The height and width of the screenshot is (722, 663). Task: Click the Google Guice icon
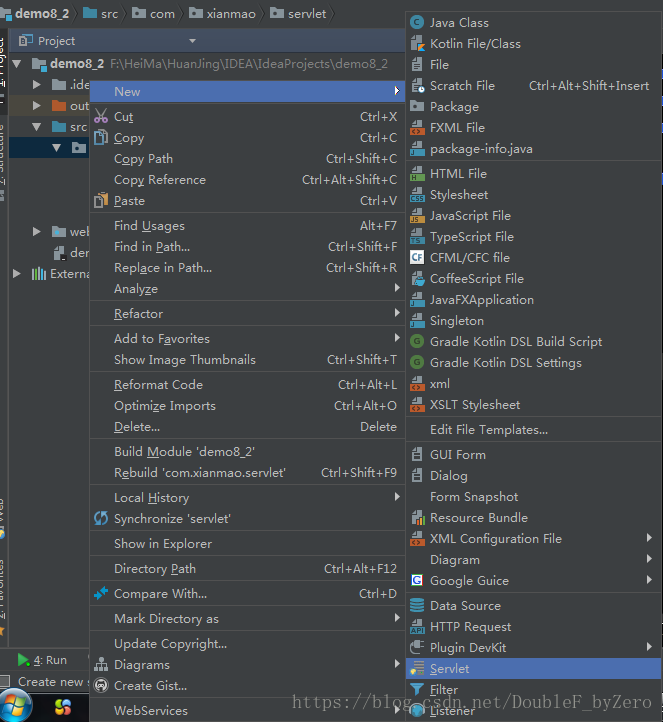point(417,580)
